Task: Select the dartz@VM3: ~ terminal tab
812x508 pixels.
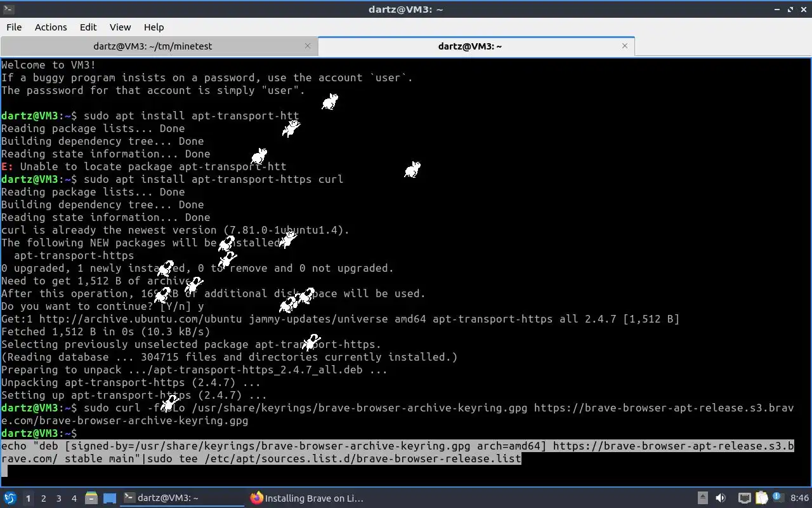Action: pyautogui.click(x=470, y=46)
